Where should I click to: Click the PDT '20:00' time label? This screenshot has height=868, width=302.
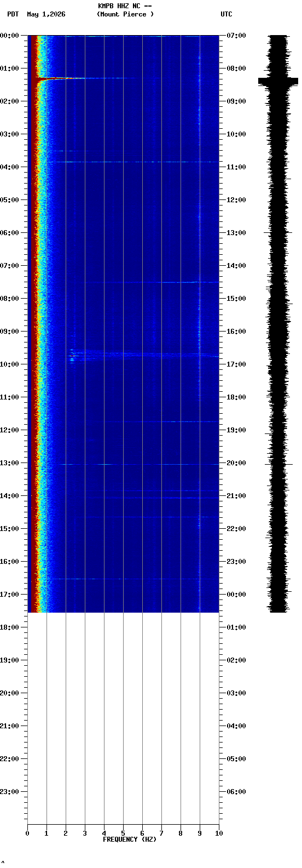point(10,693)
